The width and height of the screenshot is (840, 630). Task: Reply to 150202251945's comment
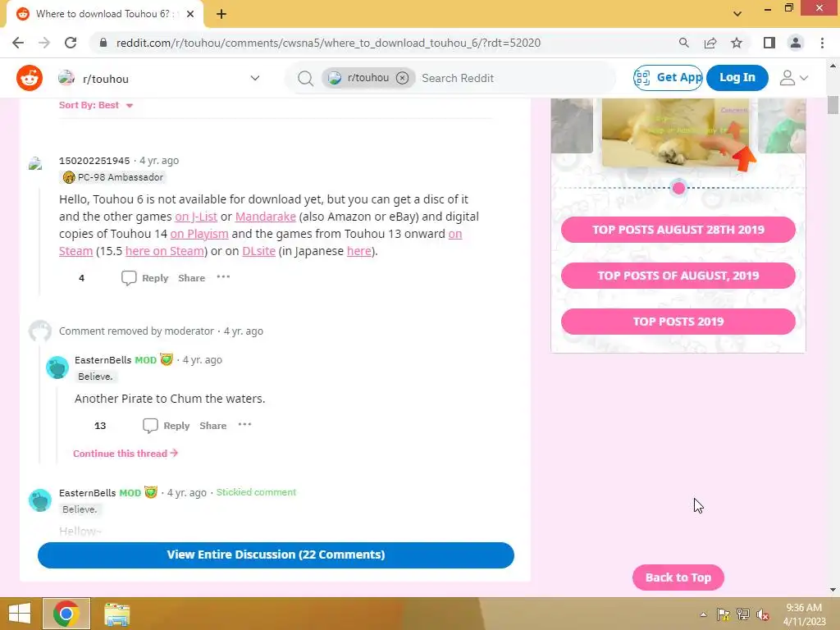144,278
